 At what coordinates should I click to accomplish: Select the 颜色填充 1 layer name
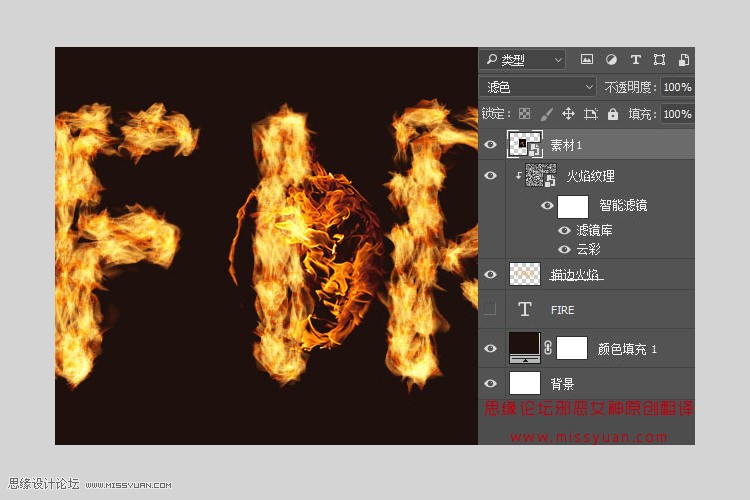(x=627, y=349)
